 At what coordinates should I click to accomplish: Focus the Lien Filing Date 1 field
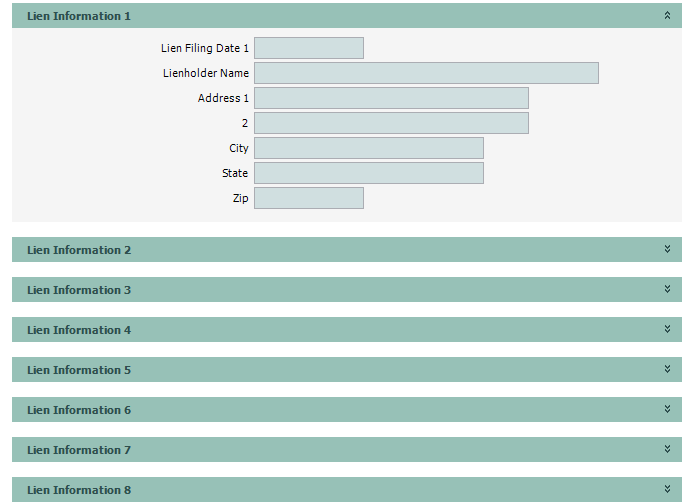click(309, 48)
